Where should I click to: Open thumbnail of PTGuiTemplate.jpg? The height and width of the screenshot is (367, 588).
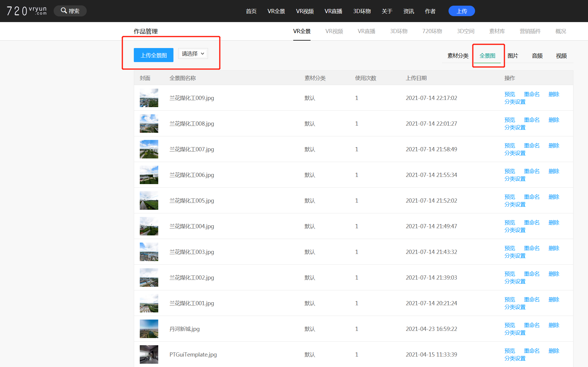149,354
